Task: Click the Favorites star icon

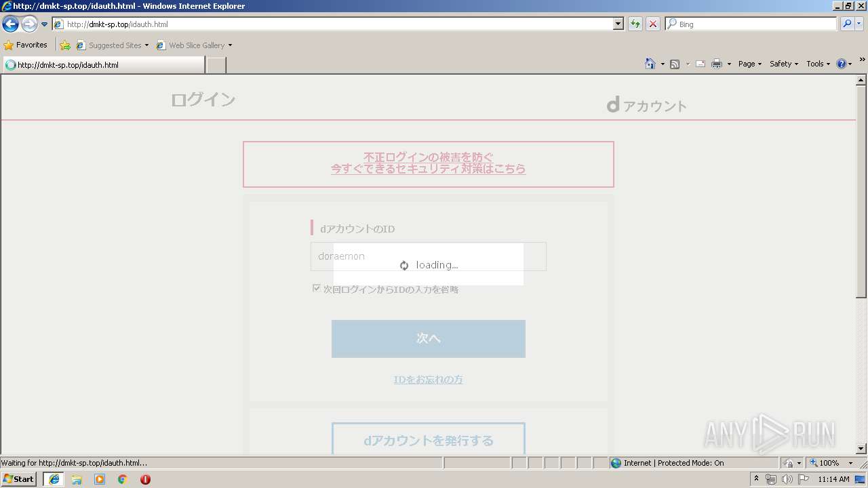Action: point(9,45)
